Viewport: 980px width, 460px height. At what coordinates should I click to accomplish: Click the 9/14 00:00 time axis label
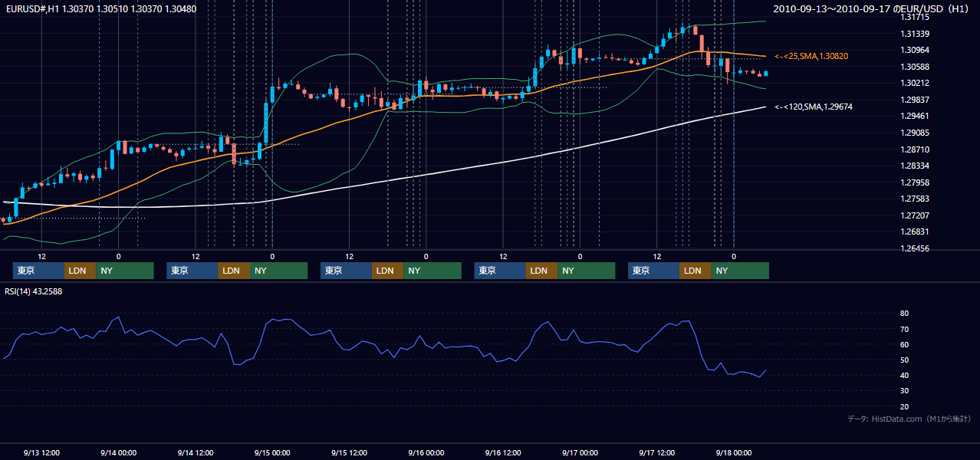pyautogui.click(x=119, y=452)
